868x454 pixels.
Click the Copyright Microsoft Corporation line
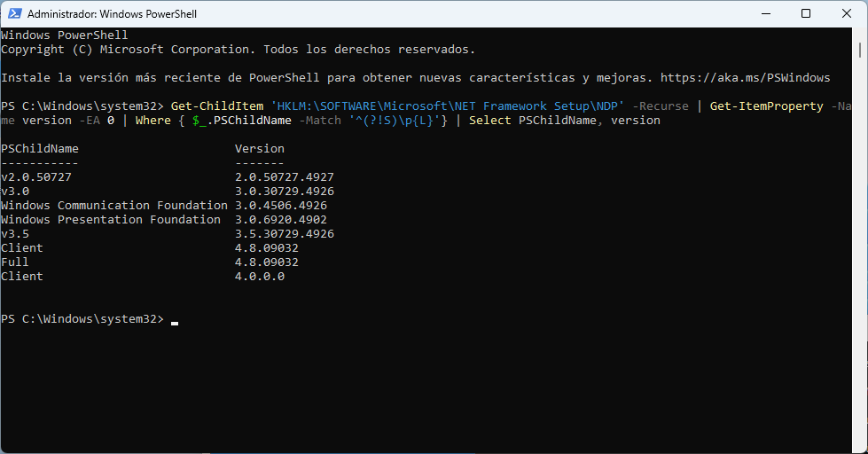(x=238, y=50)
